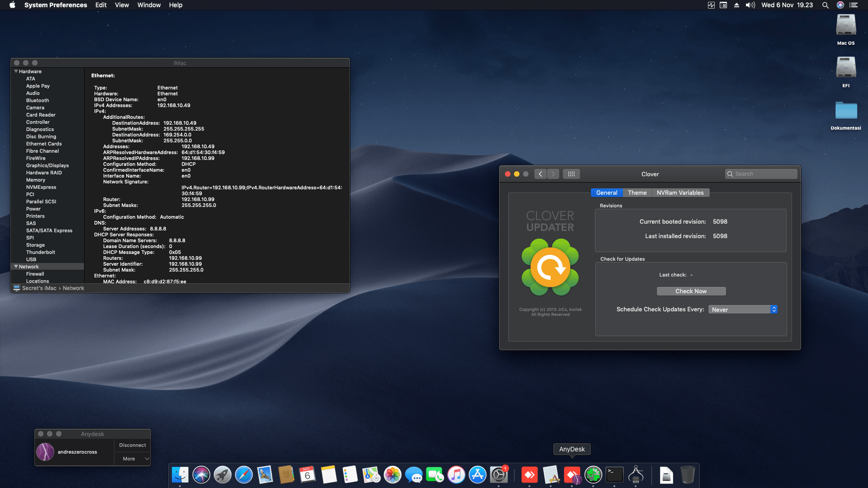Click eject icon in menu bar
This screenshot has height=488, width=868.
tap(736, 5)
